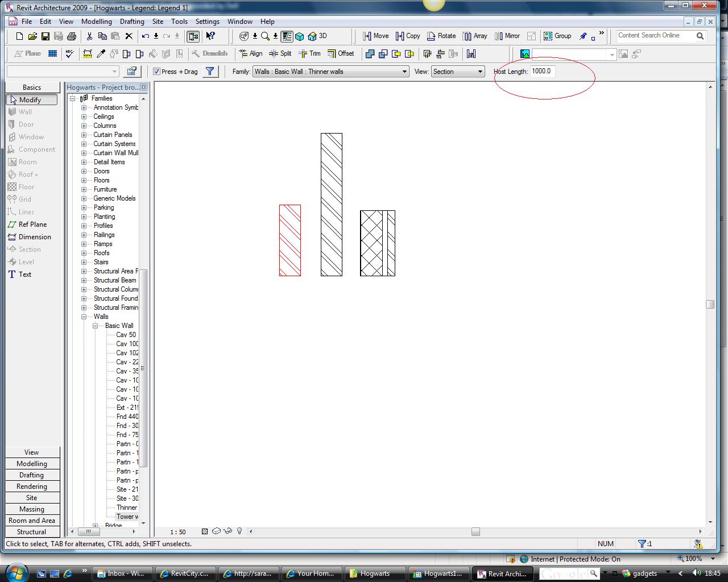728x582 pixels.
Task: Switch to the Rendering design bar tab
Action: click(x=32, y=487)
